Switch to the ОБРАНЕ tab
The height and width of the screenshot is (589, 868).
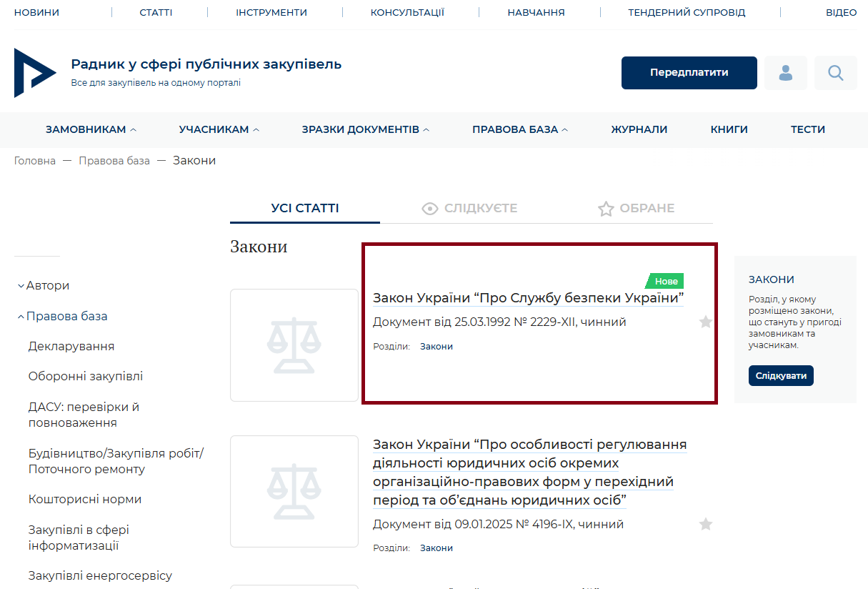636,208
